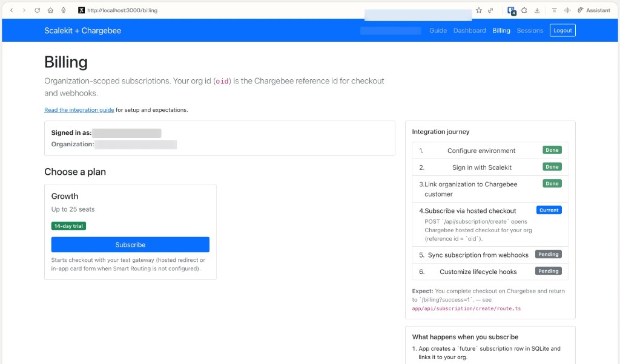This screenshot has width=620, height=364.
Task: Select Link organization to Chargebee customer step
Action: coord(490,189)
